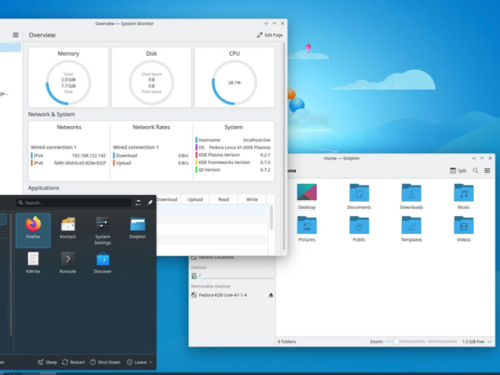Click the launcher configure sliders icon
This screenshot has width=500, height=375.
pos(138,203)
